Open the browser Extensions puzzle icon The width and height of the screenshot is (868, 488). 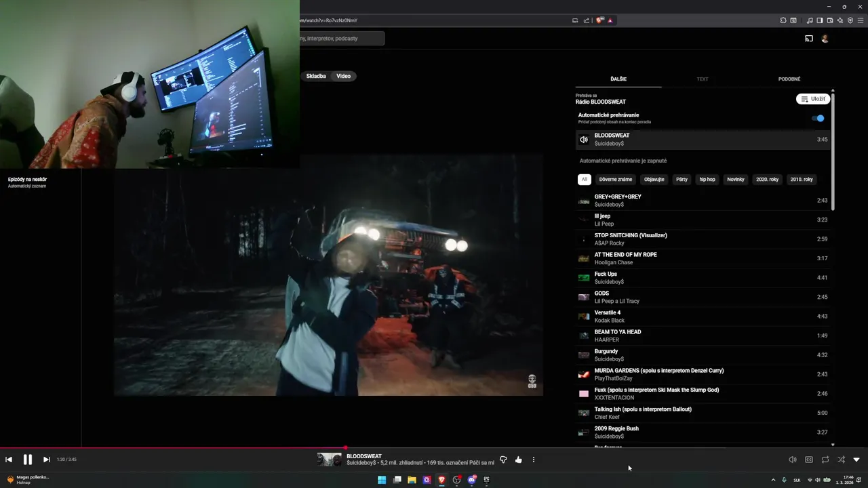[783, 20]
